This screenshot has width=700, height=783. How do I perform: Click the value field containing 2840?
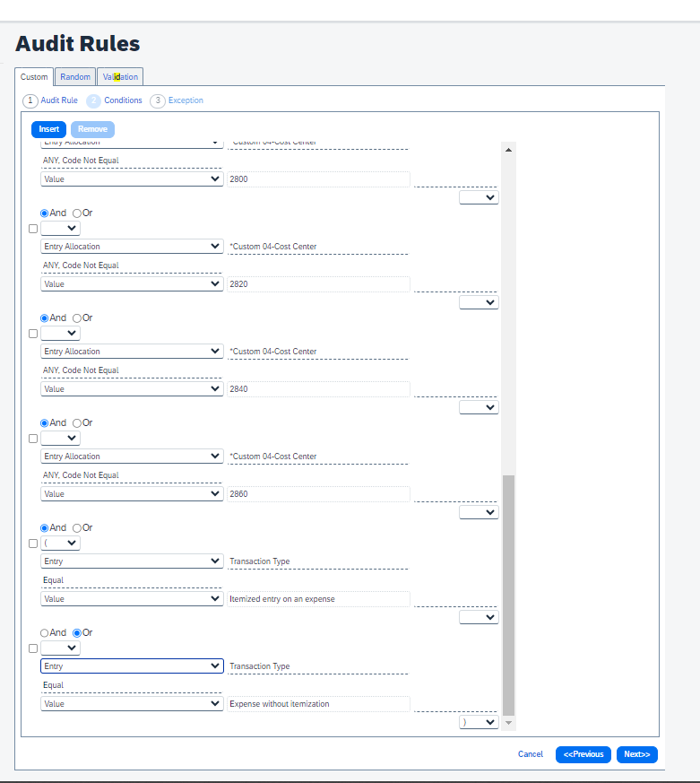click(x=318, y=389)
